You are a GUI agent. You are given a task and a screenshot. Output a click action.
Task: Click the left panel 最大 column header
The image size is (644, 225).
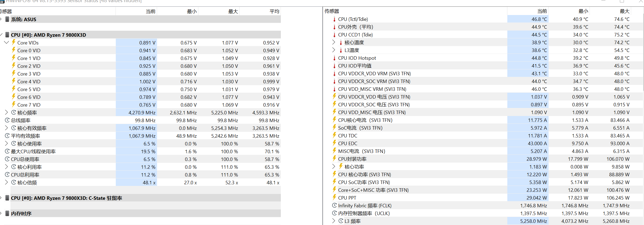219,11
